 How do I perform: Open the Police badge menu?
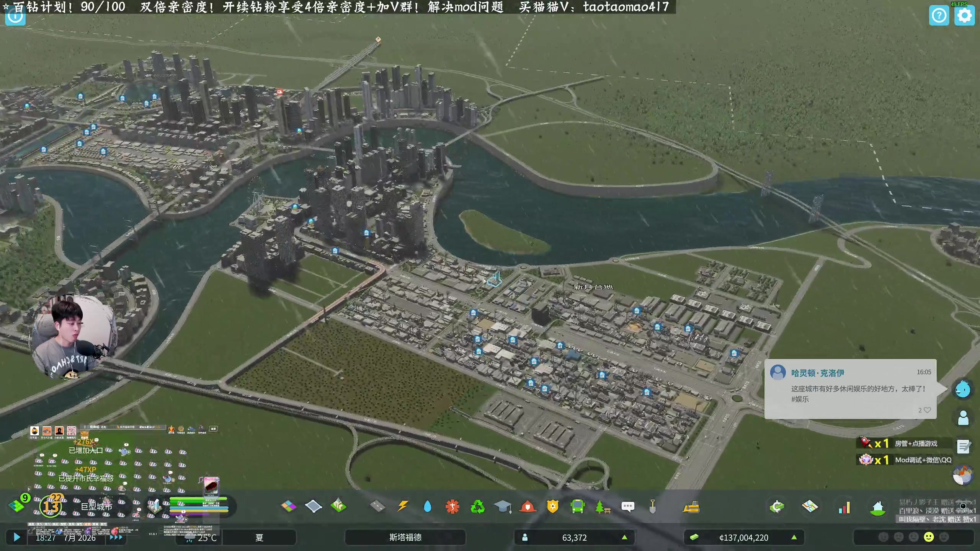[x=553, y=507]
